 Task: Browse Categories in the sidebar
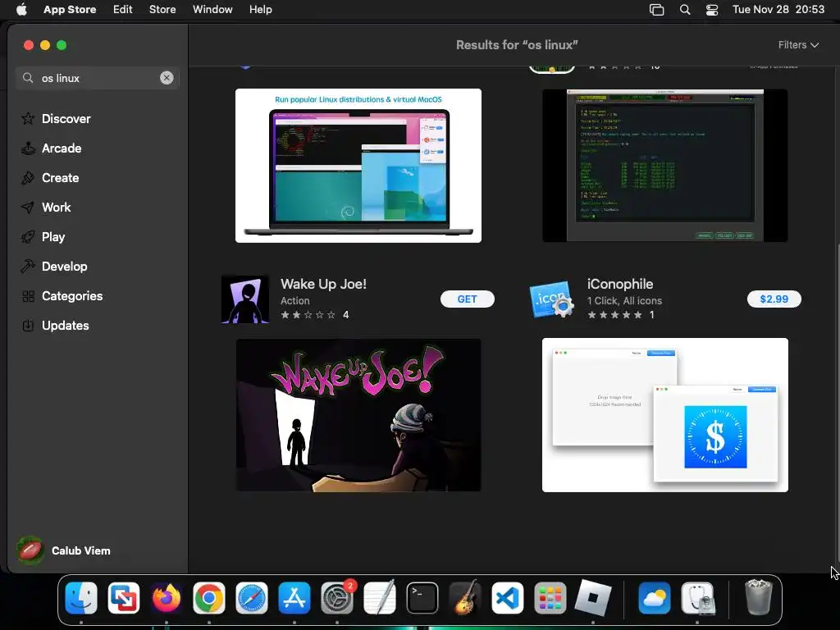coord(62,295)
